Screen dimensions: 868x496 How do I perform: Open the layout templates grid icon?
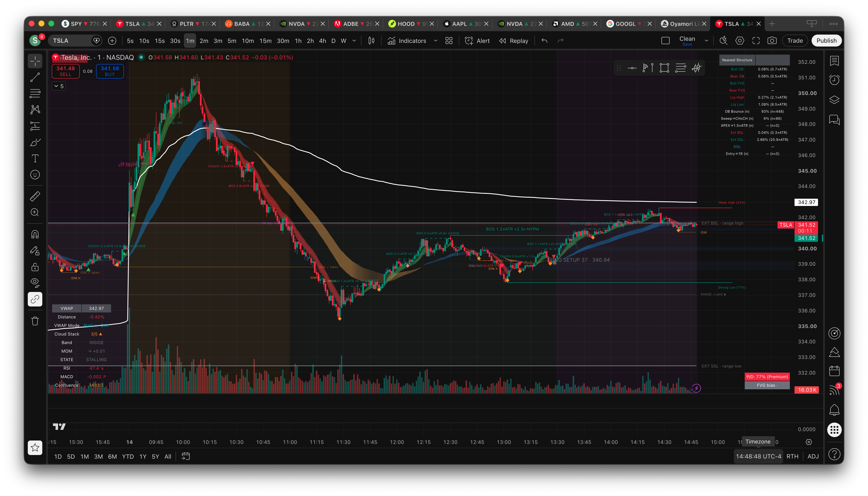tap(449, 41)
